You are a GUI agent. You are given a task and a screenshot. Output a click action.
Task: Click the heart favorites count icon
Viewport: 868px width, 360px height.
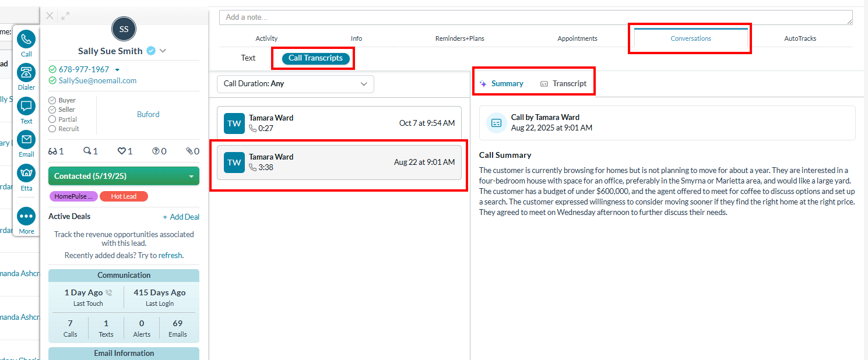(x=122, y=151)
